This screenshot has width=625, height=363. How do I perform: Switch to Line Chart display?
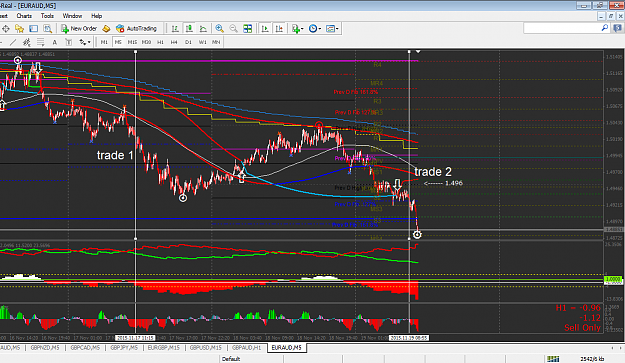pyautogui.click(x=203, y=29)
